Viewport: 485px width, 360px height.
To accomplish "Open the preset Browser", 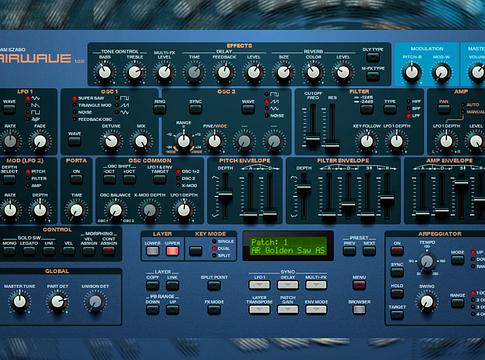I will point(359,309).
